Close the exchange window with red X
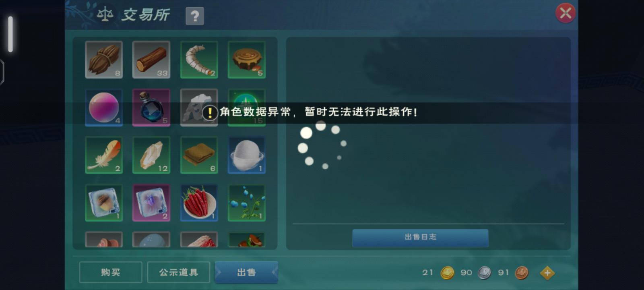 (566, 13)
